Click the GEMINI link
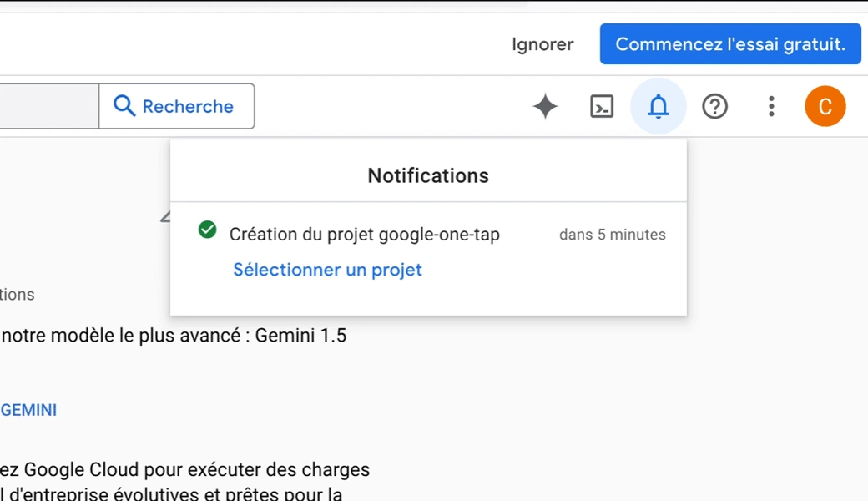Viewport: 868px width, 501px height. (x=28, y=410)
